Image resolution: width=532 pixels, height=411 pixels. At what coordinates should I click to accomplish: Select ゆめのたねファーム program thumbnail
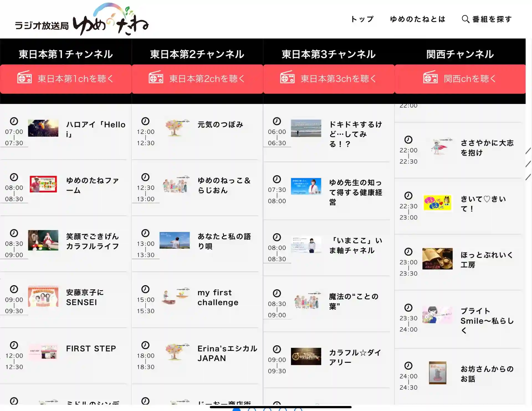coord(43,184)
